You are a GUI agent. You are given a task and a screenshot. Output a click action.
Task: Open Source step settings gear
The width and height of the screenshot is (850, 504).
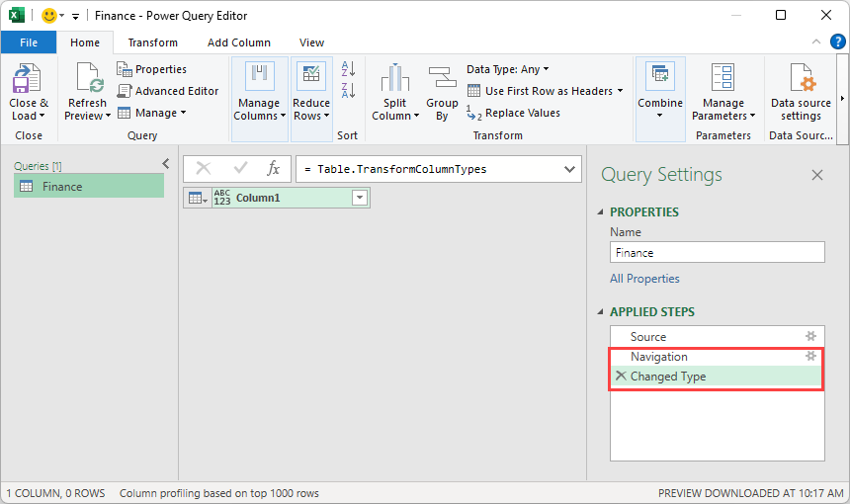(811, 336)
